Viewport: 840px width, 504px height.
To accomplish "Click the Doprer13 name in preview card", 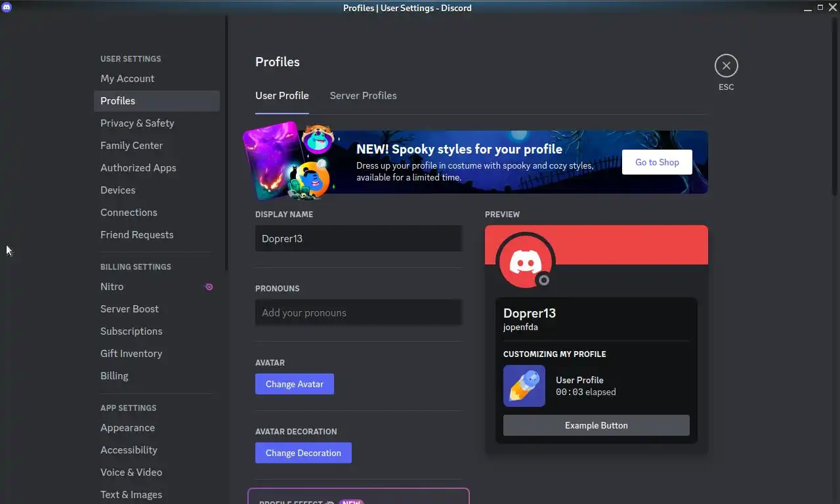I will (x=530, y=314).
